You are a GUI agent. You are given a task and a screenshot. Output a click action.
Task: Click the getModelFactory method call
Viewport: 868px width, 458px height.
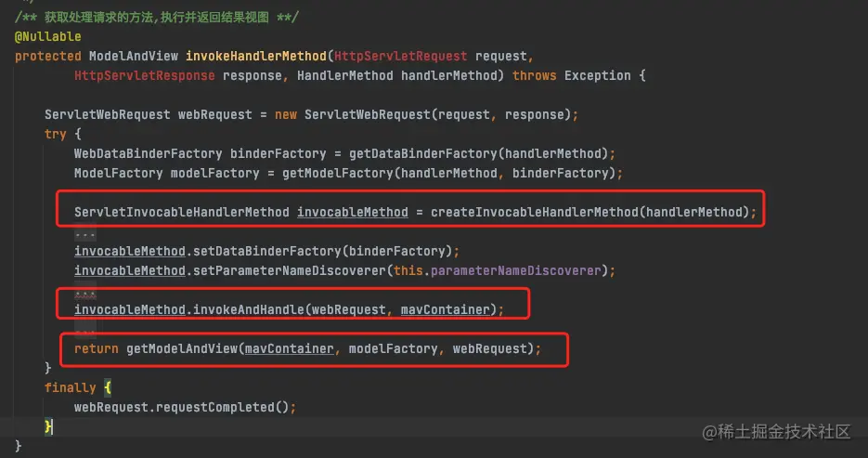tap(338, 174)
